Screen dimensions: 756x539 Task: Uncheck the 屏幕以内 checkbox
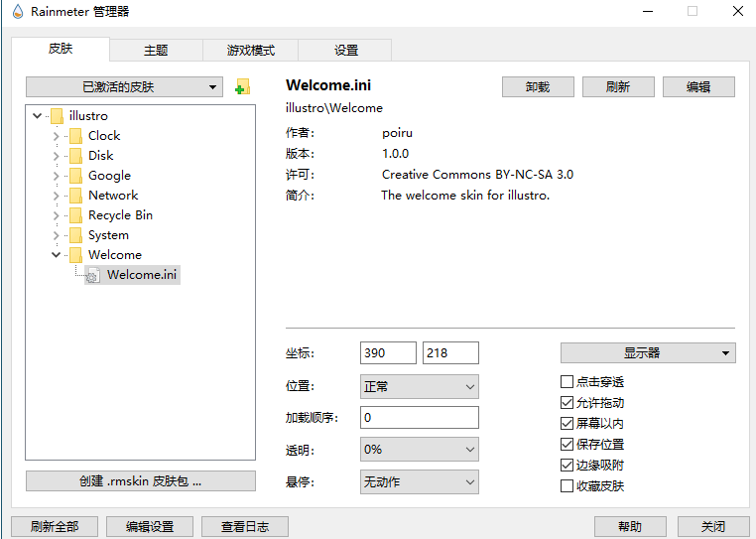pos(567,423)
